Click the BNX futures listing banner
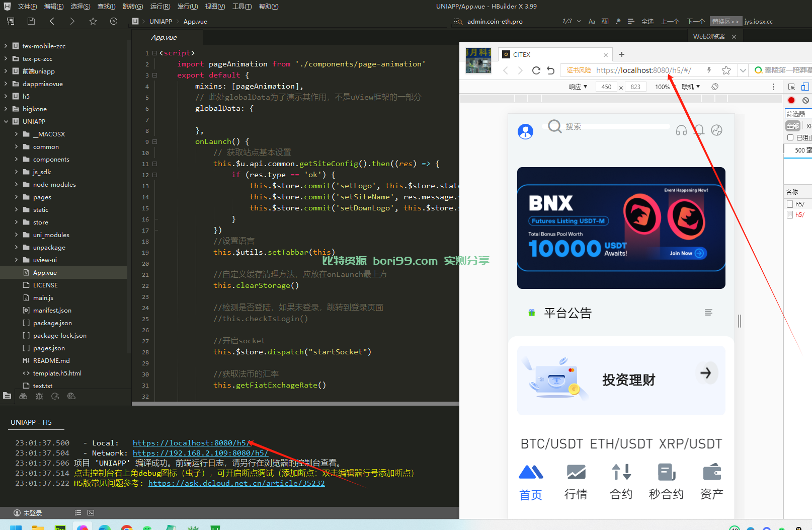The width and height of the screenshot is (812, 530). pos(621,228)
